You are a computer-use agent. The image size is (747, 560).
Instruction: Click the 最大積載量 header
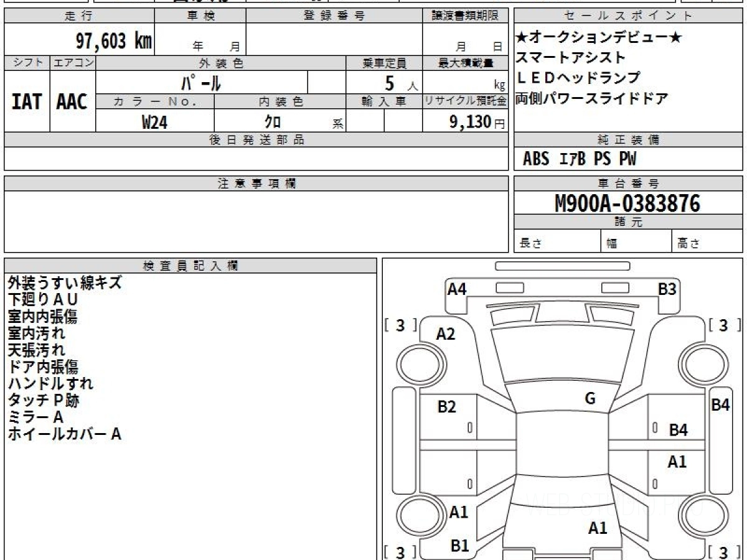[x=465, y=63]
